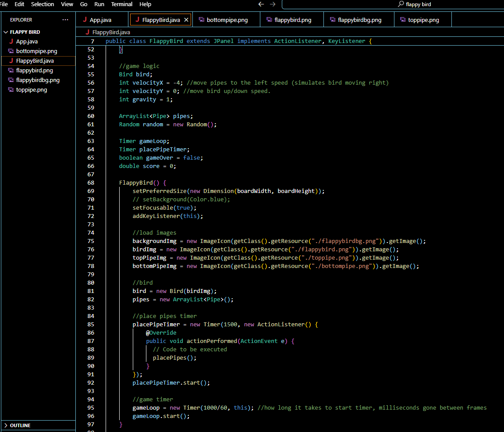Screen dimensions: 504x432
Task: Click line number 85 in the gutter
Action: 91,325
